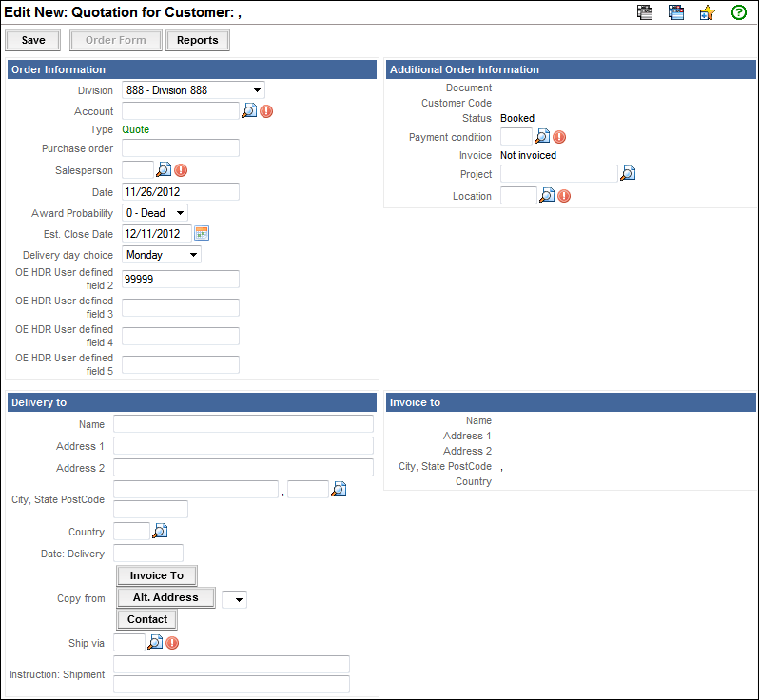Click the Payment condition lookup icon
This screenshot has width=759, height=700.
(542, 137)
